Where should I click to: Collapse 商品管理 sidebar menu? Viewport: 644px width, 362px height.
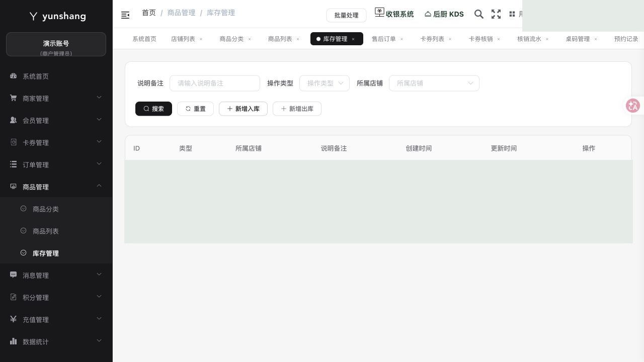point(56,187)
